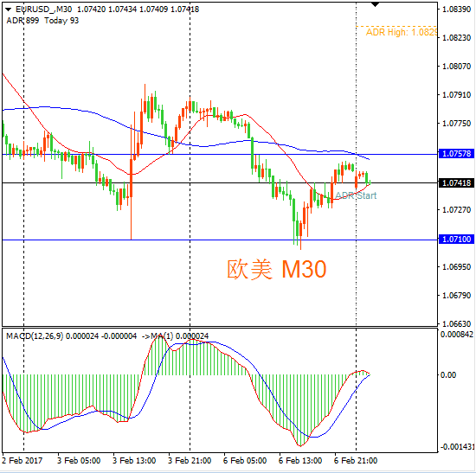Click the ADR 899 Today 93 label
Viewport: 476px width, 473px height.
tap(42, 21)
